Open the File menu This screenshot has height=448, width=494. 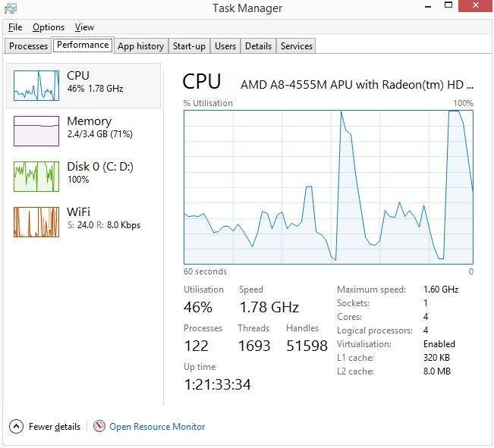15,27
